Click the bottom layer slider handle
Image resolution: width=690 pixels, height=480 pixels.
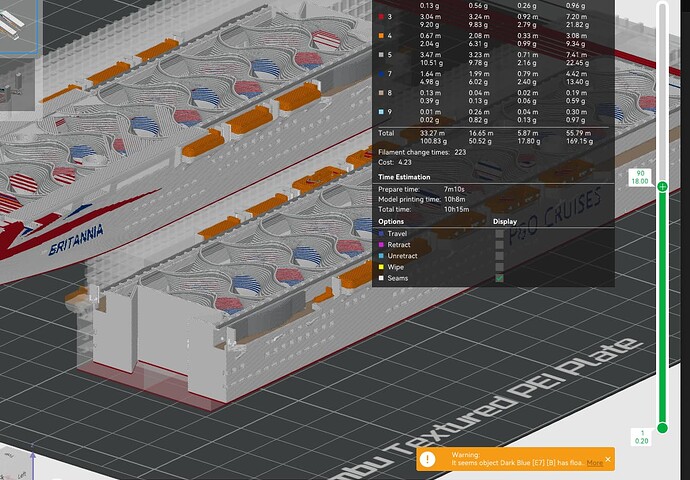(x=662, y=428)
